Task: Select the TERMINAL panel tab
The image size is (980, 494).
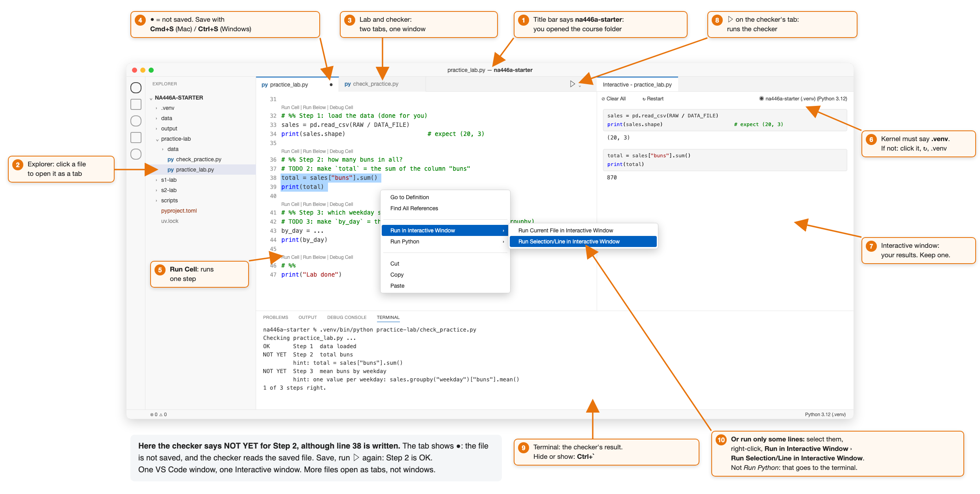Action: (388, 317)
